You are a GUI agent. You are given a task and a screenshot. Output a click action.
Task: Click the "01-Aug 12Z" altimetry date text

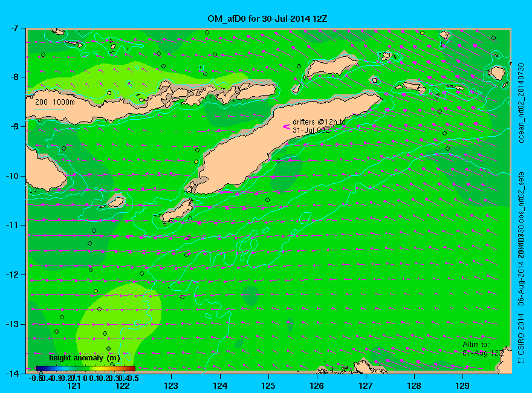pyautogui.click(x=483, y=353)
